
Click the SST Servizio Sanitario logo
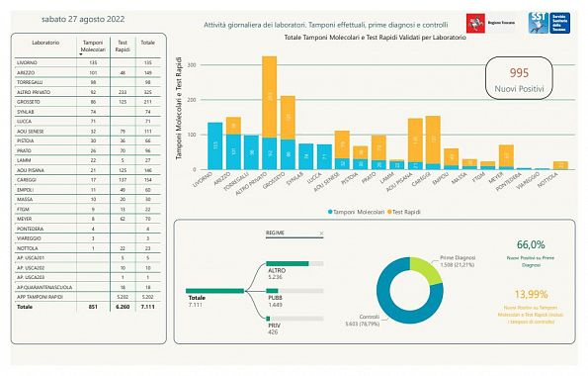549,23
